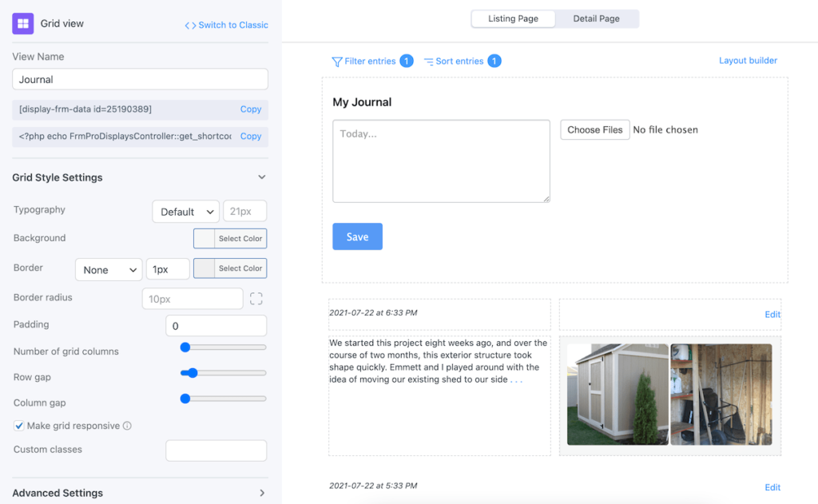Click the purple Grid view icon
818x504 pixels.
coord(22,23)
